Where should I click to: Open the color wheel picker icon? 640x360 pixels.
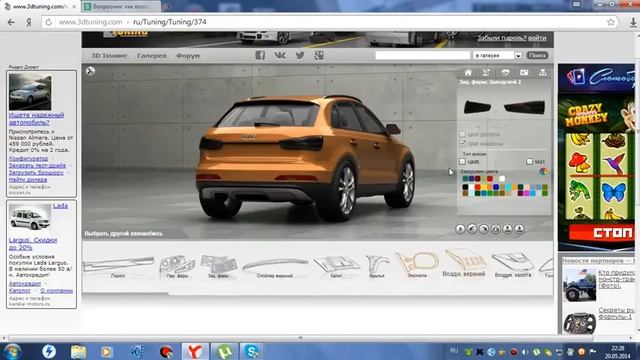click(543, 171)
